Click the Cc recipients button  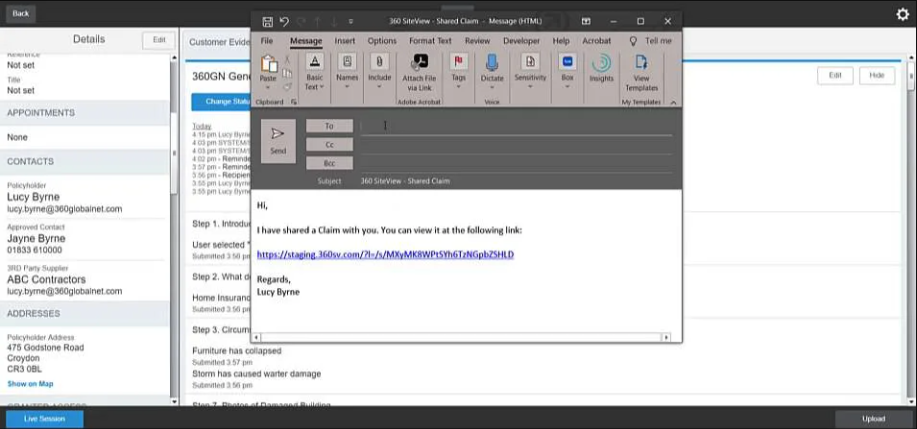point(329,144)
